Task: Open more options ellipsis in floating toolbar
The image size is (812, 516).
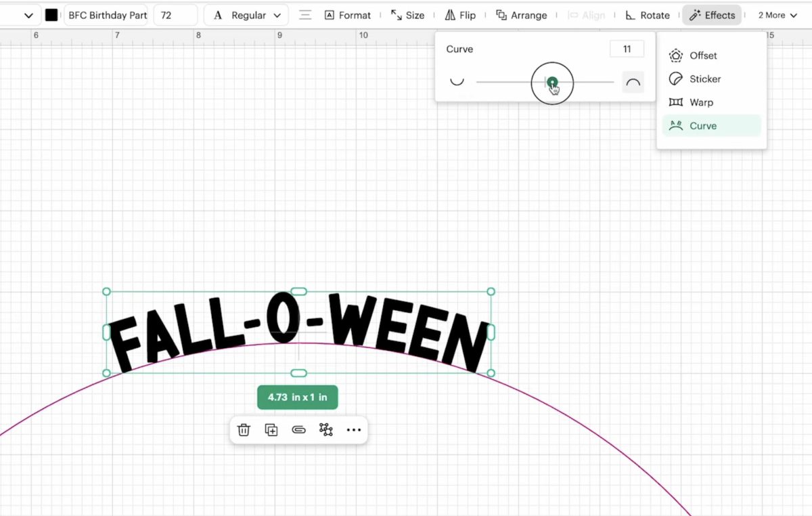Action: 354,430
